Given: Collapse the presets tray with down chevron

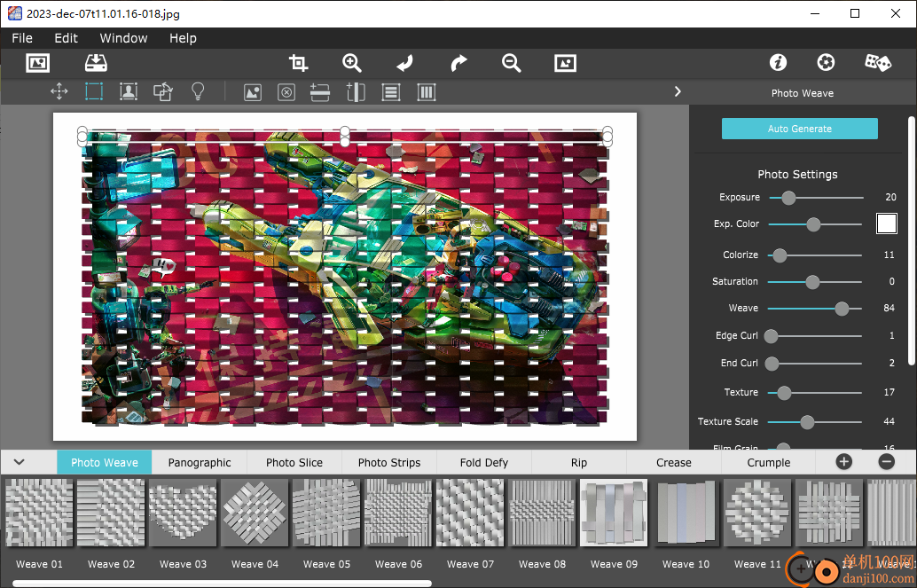Looking at the screenshot, I should (x=20, y=462).
